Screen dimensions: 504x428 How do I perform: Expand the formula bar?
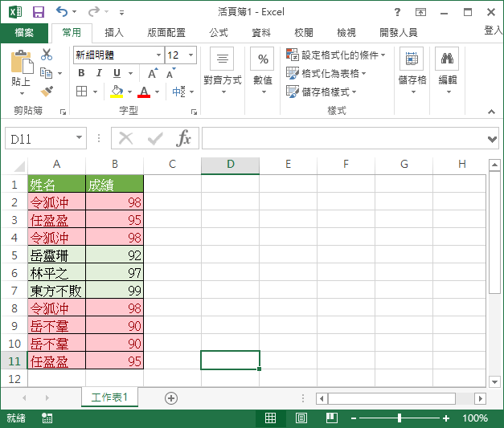[492, 139]
